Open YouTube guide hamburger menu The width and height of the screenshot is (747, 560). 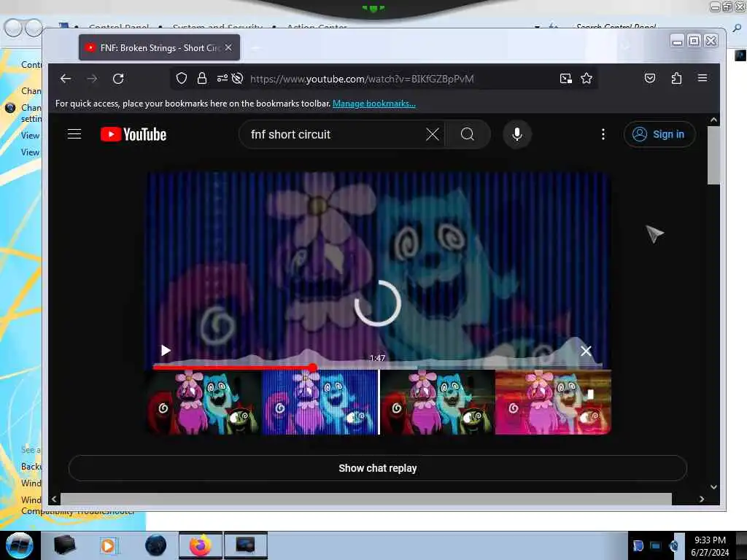click(74, 134)
